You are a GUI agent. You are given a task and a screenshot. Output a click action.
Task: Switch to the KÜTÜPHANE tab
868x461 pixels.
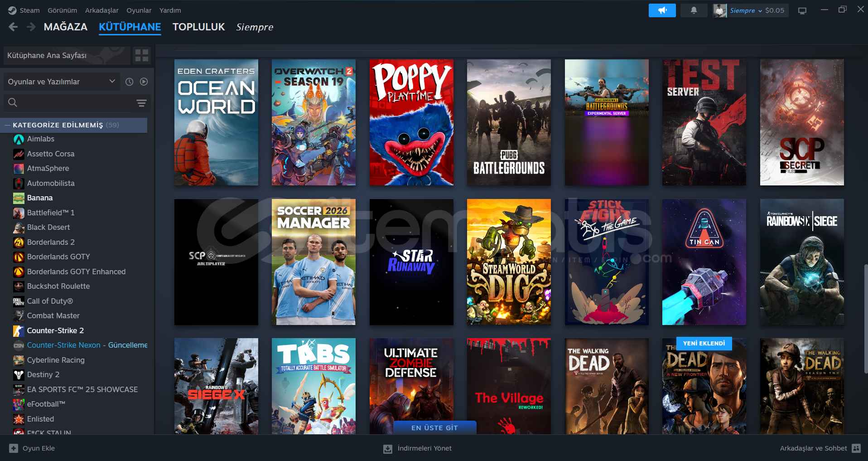click(x=130, y=27)
